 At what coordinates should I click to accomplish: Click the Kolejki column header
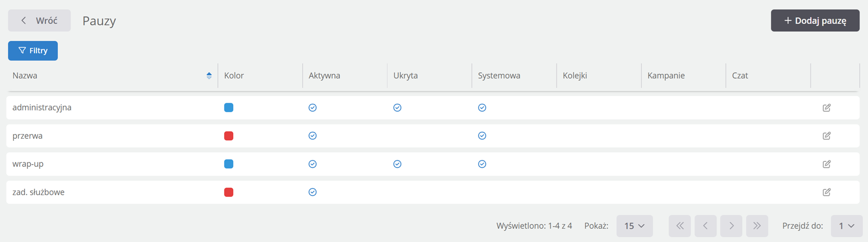tap(575, 76)
